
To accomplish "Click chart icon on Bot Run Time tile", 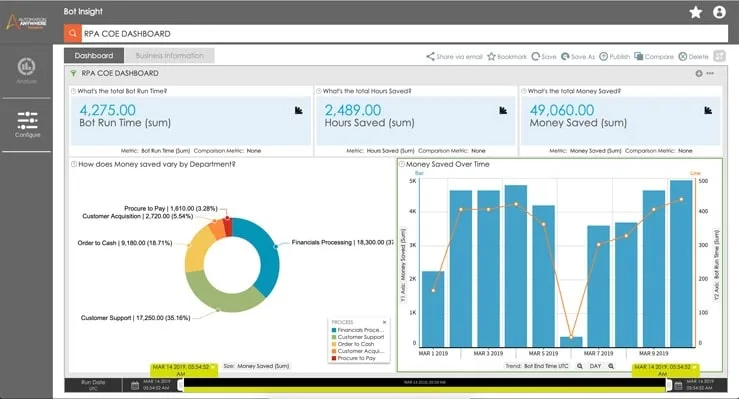I will tap(299, 110).
